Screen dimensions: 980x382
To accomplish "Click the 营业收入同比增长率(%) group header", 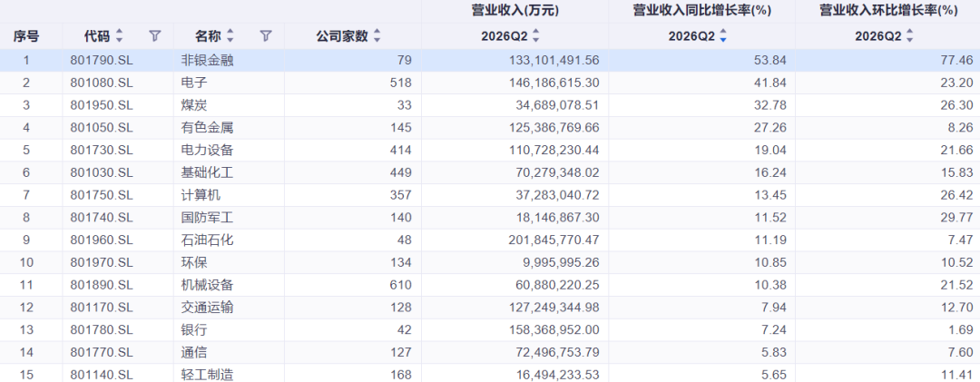I will click(701, 10).
